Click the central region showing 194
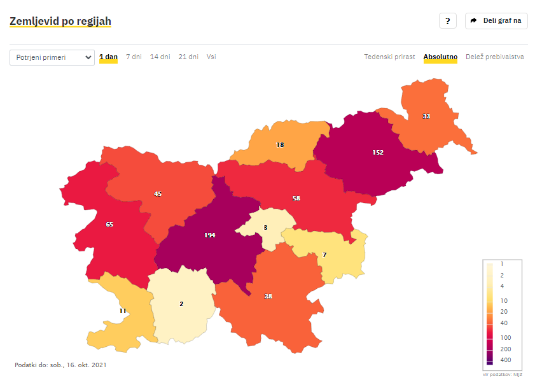This screenshot has width=542, height=392. point(210,235)
